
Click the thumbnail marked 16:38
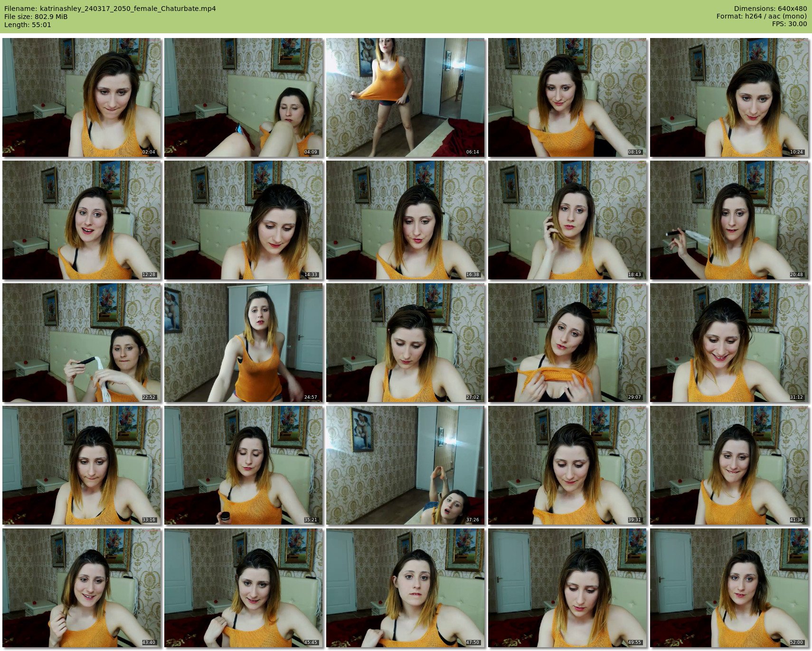(x=405, y=220)
